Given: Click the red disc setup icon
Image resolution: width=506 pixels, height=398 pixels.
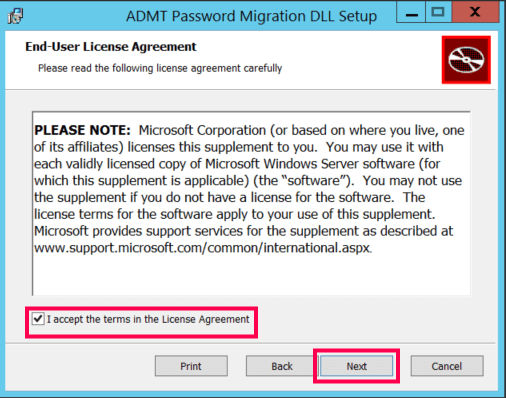Looking at the screenshot, I should pos(466,60).
